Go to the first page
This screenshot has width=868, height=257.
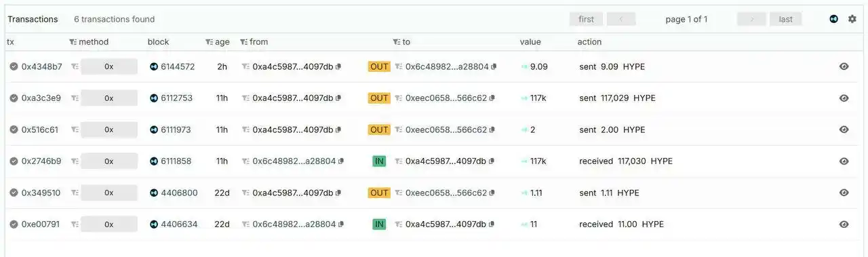pos(586,19)
